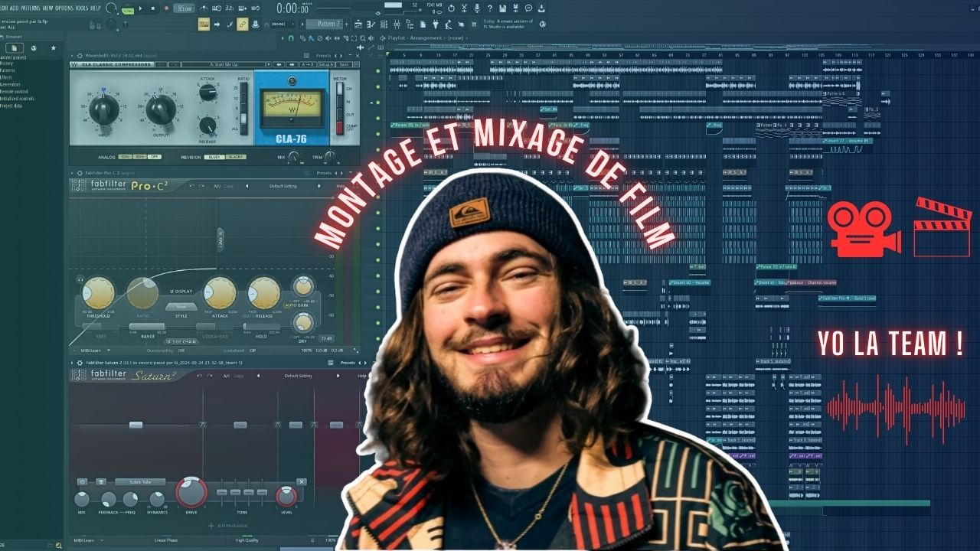
Task: Click Saturn 2 redo arrow
Action: 210,376
